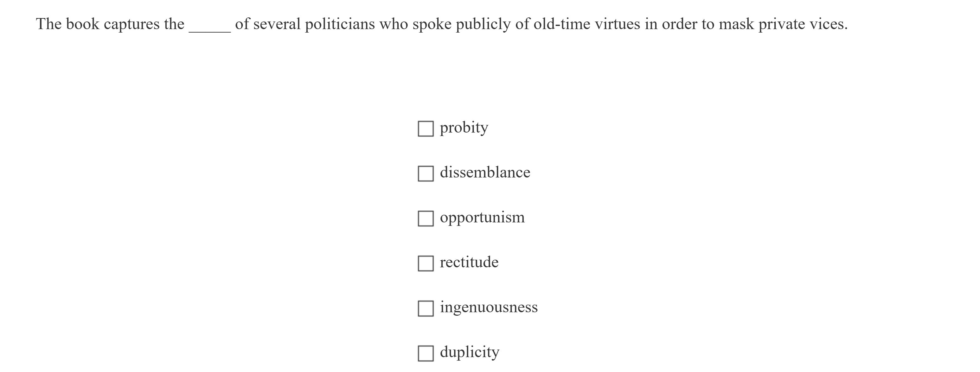Screen dimensions: 980x372
Task: Enable the opportunism checkbox
Action: [425, 219]
